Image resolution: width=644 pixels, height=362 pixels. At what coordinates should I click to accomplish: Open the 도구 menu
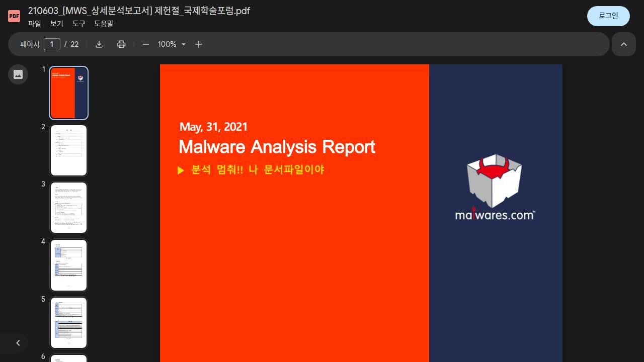point(79,24)
